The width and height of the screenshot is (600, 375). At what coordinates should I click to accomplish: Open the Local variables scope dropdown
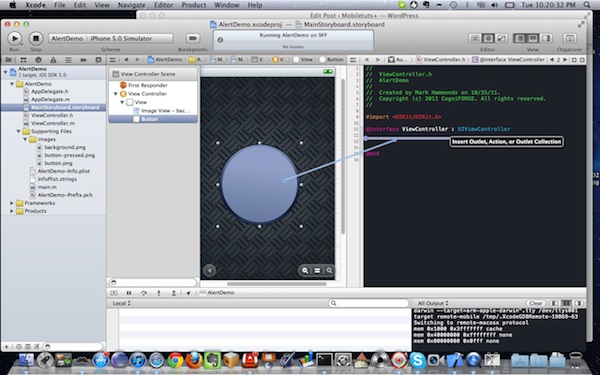tap(121, 303)
